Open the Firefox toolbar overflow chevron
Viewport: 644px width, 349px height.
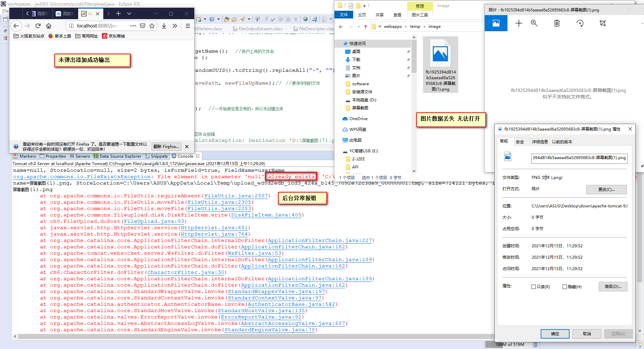[x=175, y=26]
